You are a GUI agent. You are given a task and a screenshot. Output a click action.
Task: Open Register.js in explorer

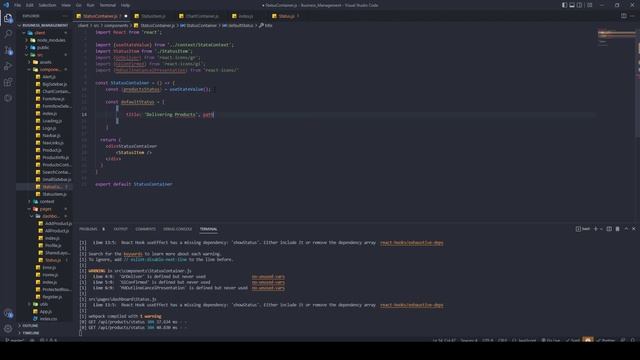pos(52,297)
